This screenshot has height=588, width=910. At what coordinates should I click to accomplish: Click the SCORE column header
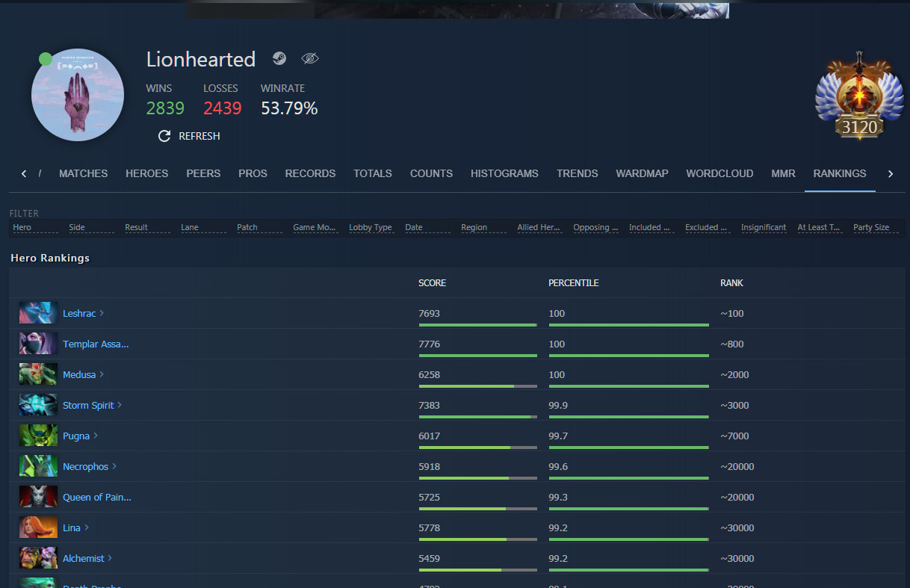[432, 283]
